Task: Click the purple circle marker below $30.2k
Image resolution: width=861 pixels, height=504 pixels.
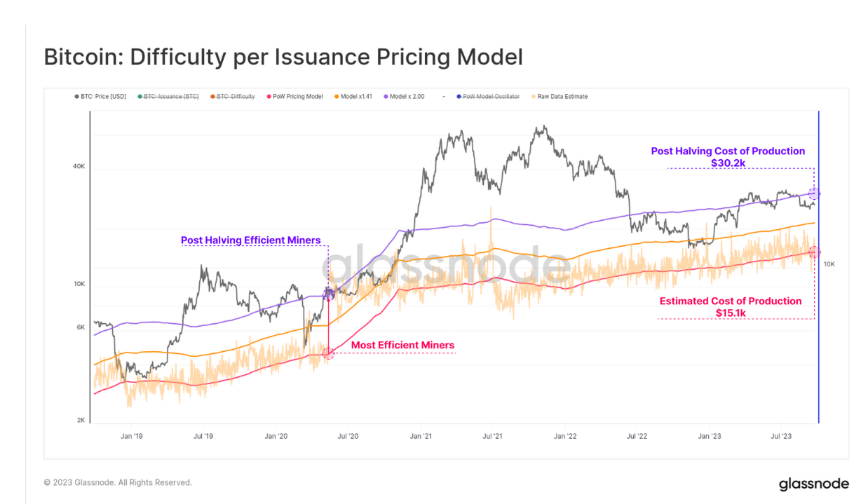Action: click(x=814, y=193)
